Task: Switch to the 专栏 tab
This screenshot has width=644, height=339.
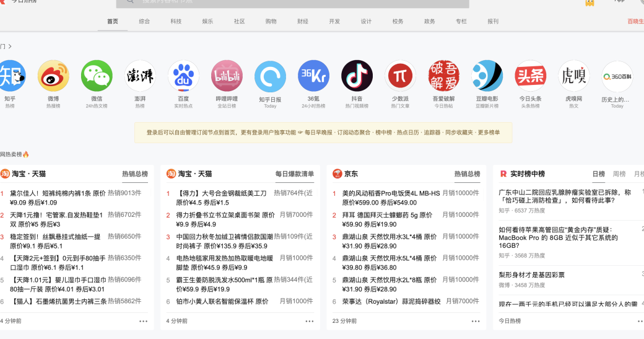Action: (461, 21)
